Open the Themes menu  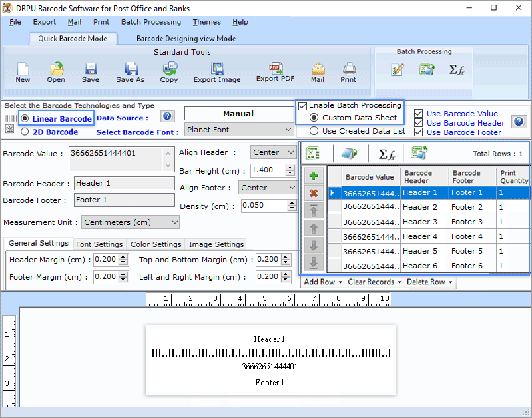coord(206,22)
